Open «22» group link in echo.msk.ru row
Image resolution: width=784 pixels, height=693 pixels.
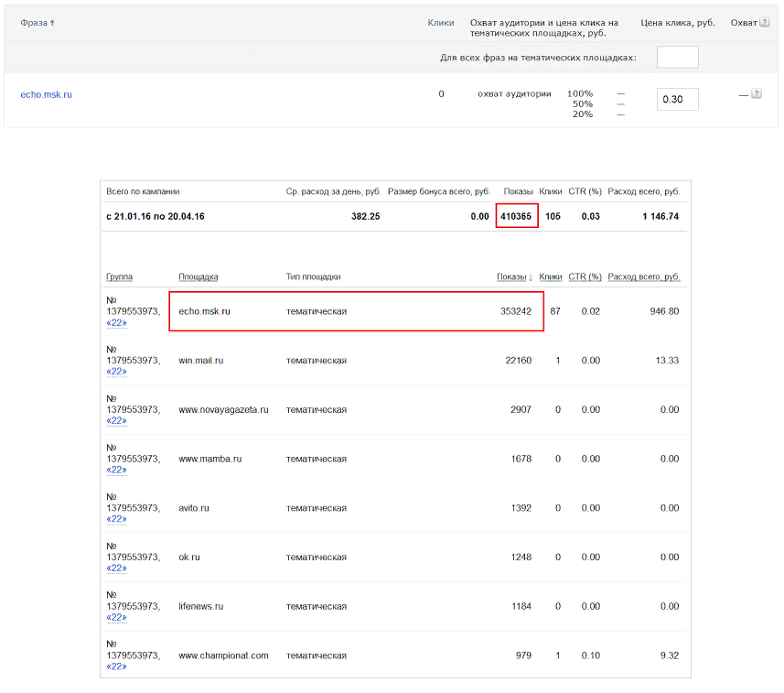pos(116,322)
